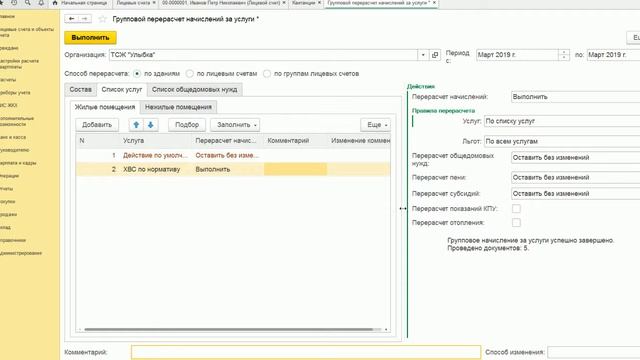
Task: Select recalculation method по группам лицевых счетов
Action: (267, 74)
